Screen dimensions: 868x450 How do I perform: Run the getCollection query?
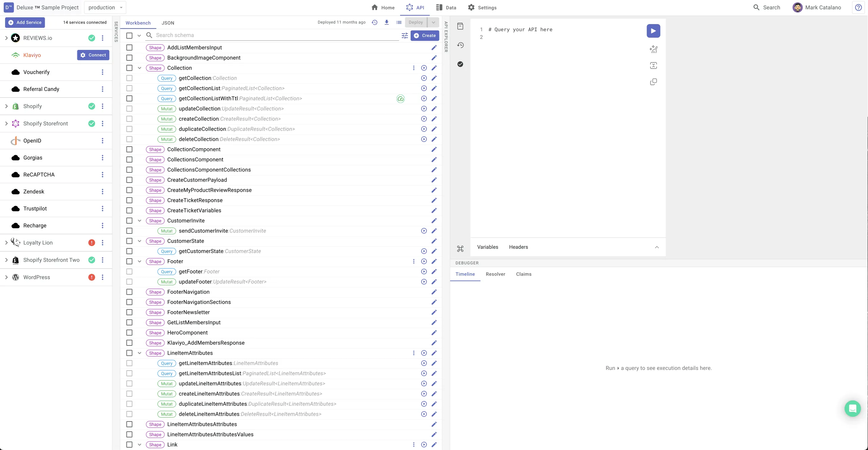[x=424, y=78]
